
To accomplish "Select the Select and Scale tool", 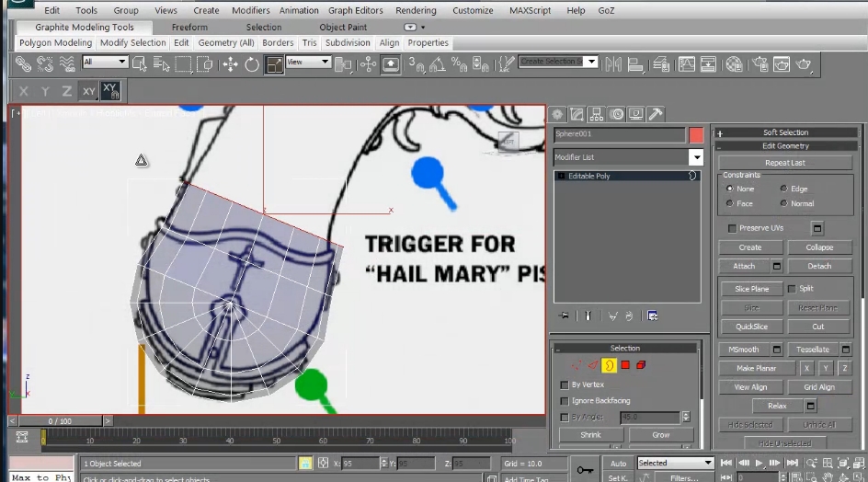I will tap(274, 64).
